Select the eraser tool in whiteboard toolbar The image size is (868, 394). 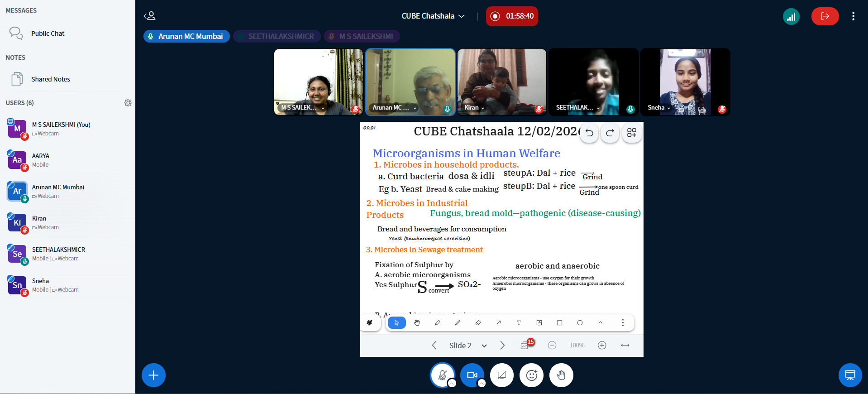pyautogui.click(x=478, y=323)
